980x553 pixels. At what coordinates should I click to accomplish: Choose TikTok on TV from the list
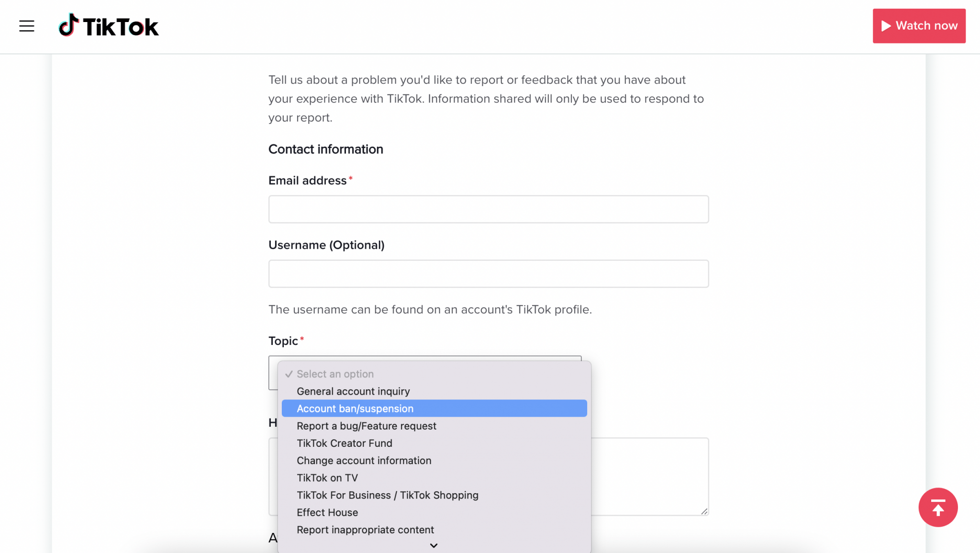point(327,477)
